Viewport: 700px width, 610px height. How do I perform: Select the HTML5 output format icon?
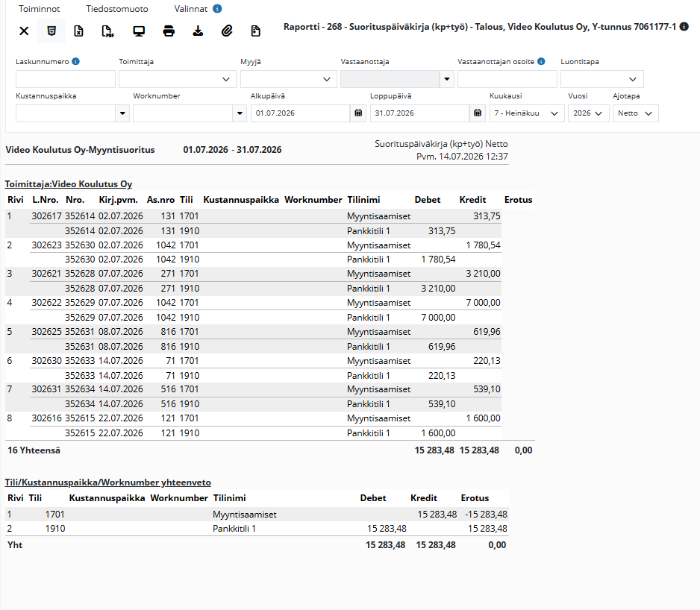pyautogui.click(x=51, y=31)
